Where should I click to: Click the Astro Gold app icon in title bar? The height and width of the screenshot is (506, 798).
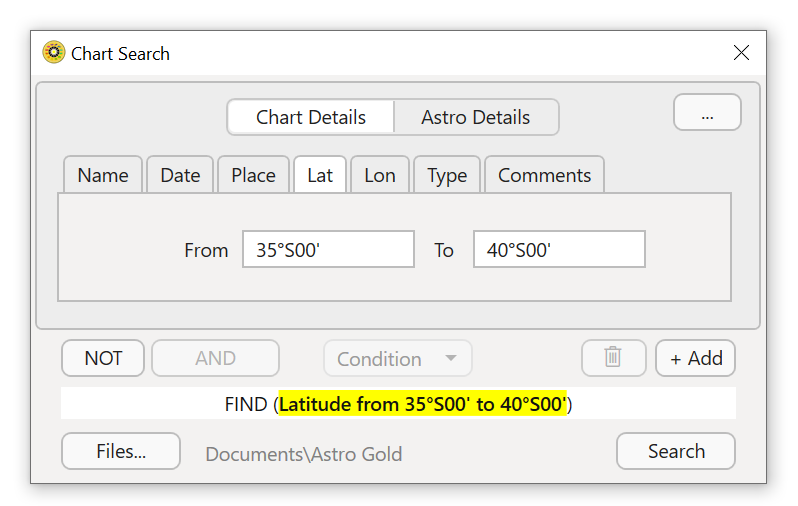pos(53,52)
